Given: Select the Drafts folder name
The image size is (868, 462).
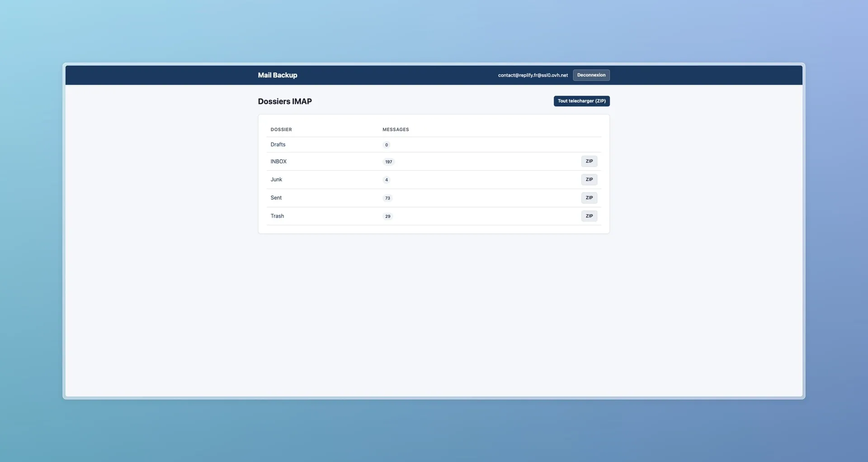Looking at the screenshot, I should [x=278, y=145].
